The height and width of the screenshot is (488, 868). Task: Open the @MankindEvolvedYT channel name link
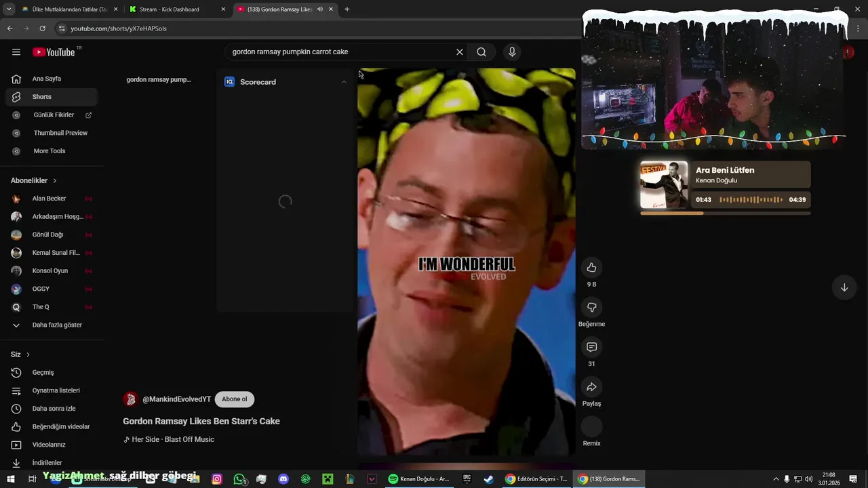pos(176,399)
